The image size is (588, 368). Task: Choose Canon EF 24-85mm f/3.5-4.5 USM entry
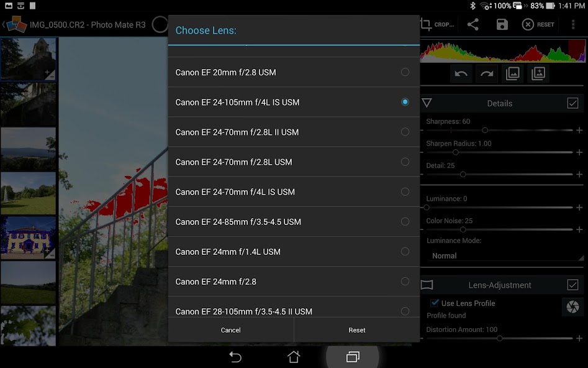tap(294, 222)
